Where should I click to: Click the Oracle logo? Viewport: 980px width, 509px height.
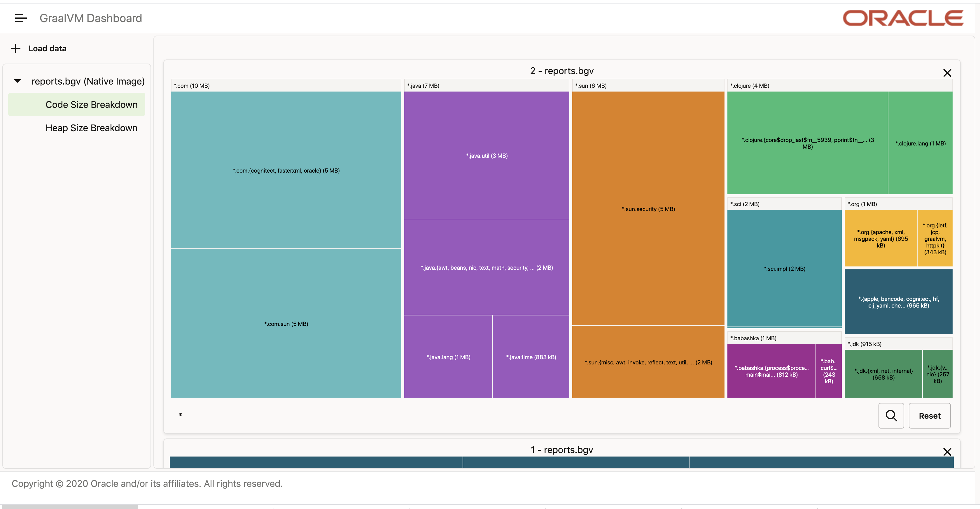(x=903, y=18)
